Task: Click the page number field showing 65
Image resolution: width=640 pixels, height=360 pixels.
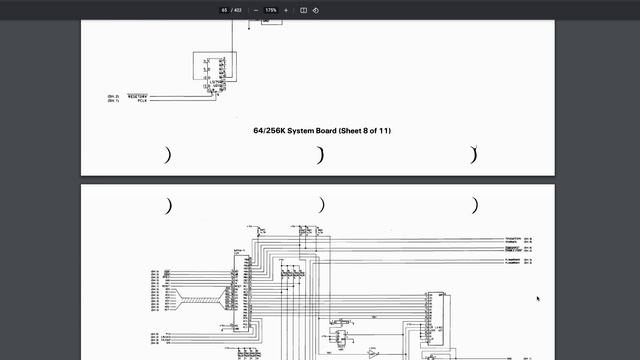Action: click(x=224, y=10)
